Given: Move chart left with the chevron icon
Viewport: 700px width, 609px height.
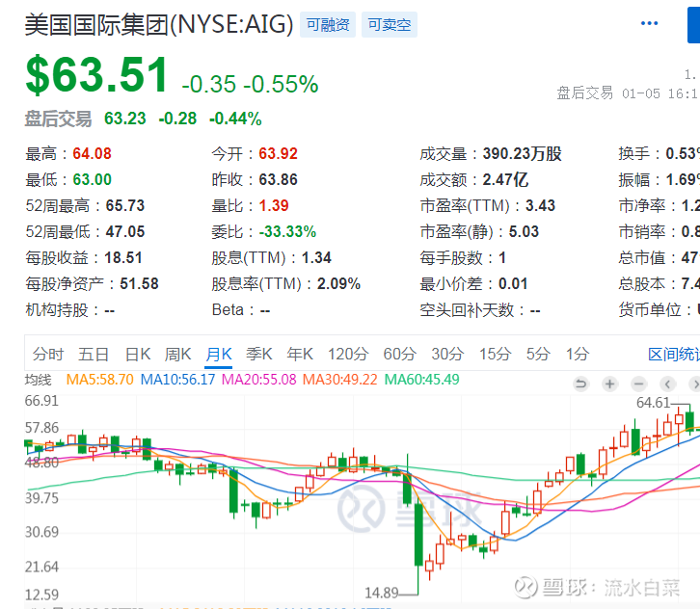Looking at the screenshot, I should (x=667, y=384).
